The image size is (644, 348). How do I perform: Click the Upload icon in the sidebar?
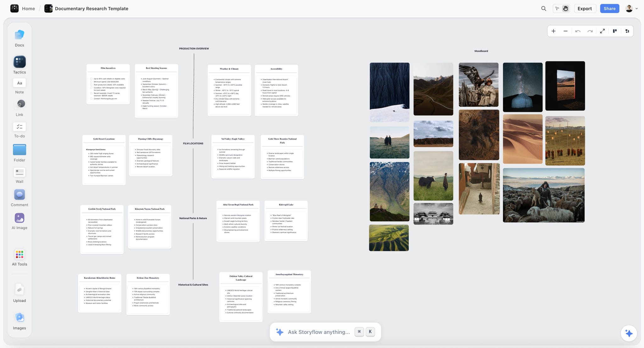point(19,290)
